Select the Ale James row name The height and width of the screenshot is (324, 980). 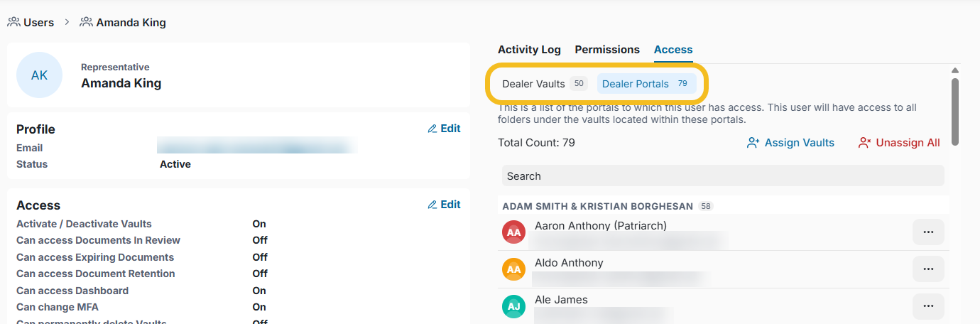point(561,300)
